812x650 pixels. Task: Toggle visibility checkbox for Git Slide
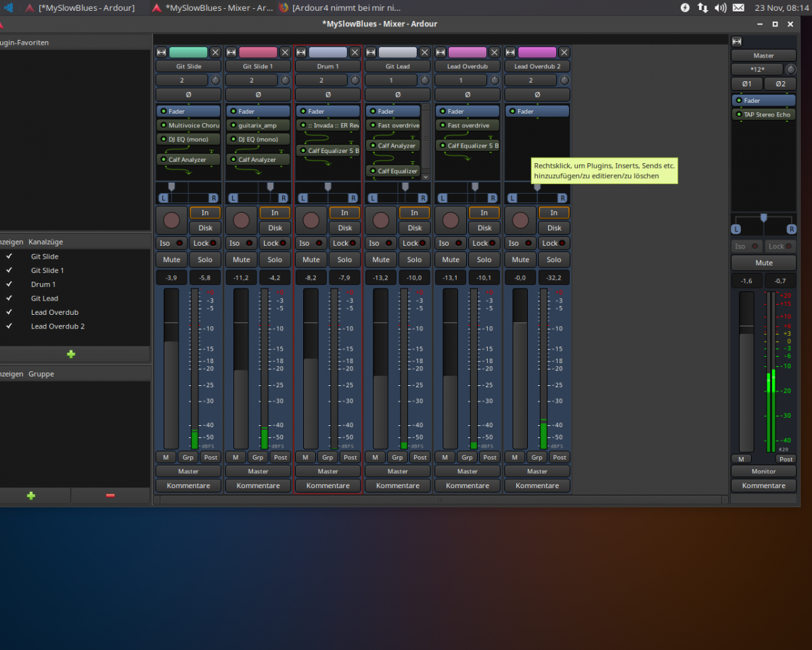(9, 257)
